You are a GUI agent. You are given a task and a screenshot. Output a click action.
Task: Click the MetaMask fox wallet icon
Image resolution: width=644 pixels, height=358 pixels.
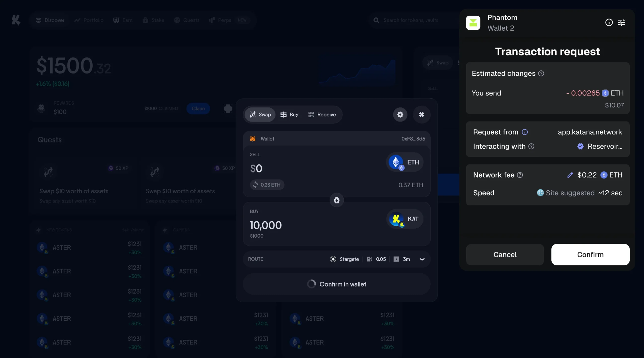[253, 139]
